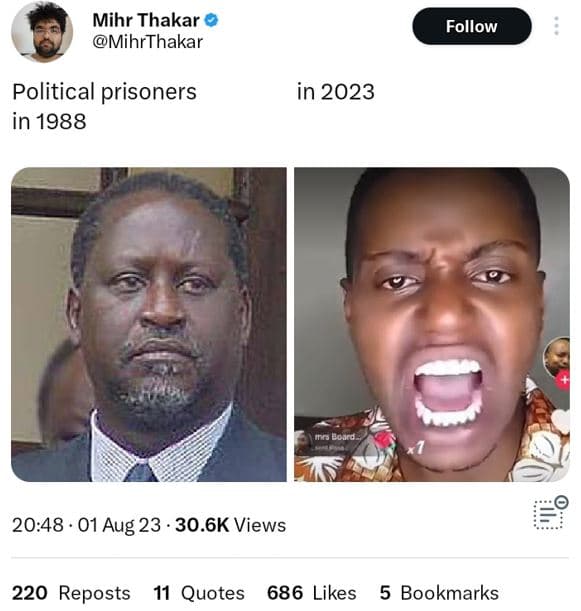Screen dimensions: 581x611
Task: View the 220 Reposts list
Action: click(x=71, y=593)
